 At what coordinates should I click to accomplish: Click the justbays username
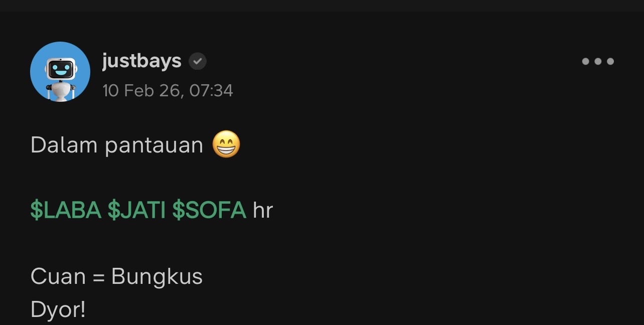click(x=142, y=61)
